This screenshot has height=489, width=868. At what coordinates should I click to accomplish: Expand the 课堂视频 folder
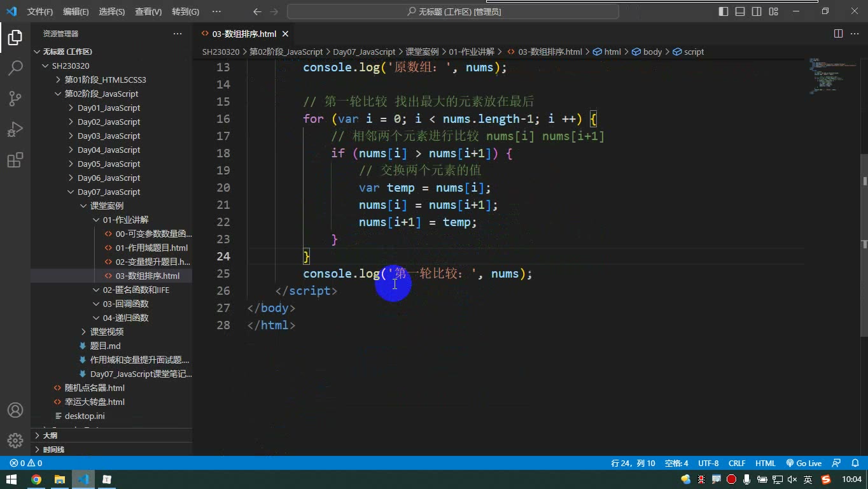pos(106,332)
